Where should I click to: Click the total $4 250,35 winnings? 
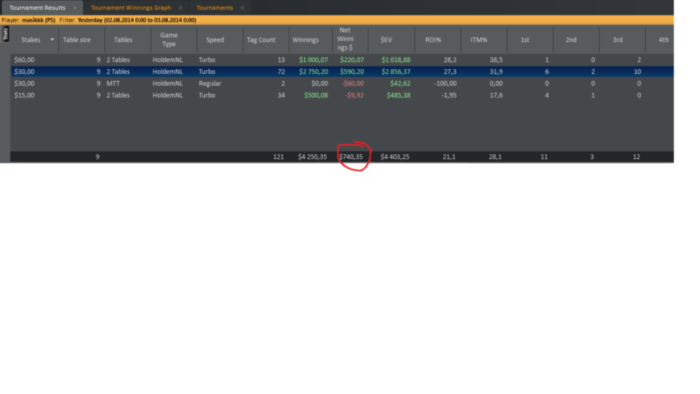[312, 157]
